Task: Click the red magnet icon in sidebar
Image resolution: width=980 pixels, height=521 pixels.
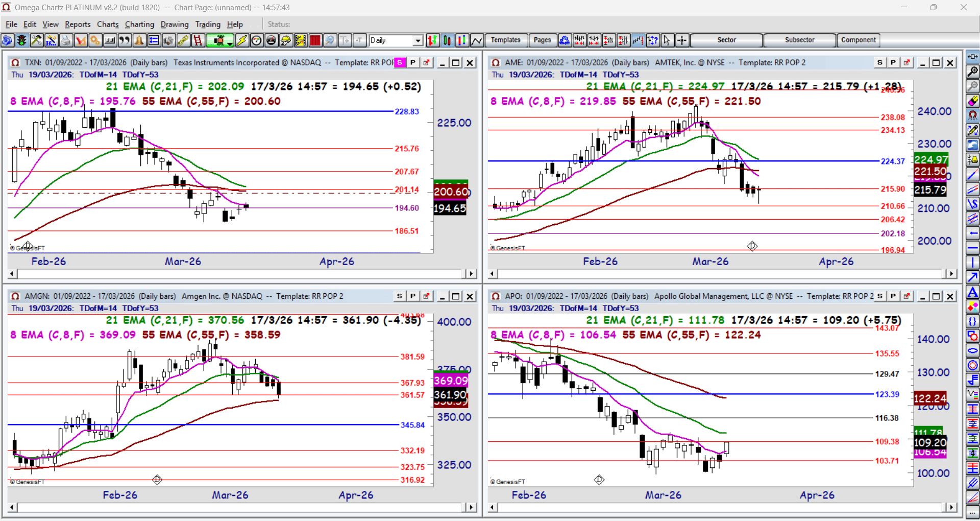Action: click(973, 116)
